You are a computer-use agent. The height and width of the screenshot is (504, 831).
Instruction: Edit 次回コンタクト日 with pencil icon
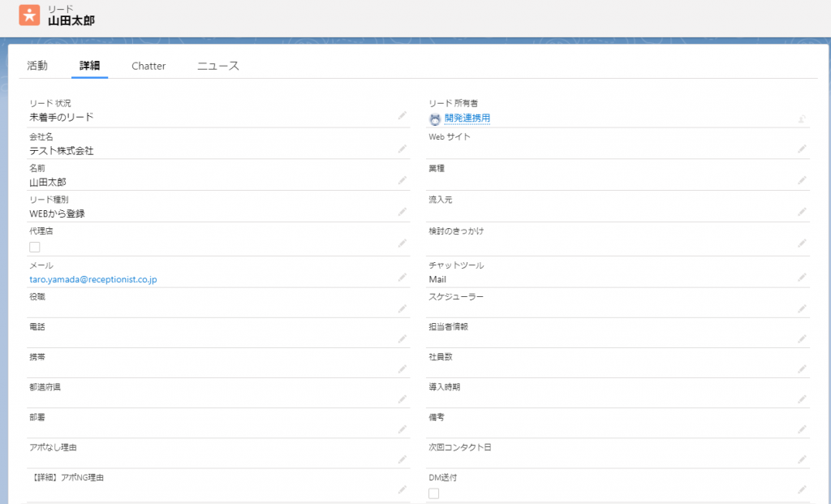pos(802,459)
